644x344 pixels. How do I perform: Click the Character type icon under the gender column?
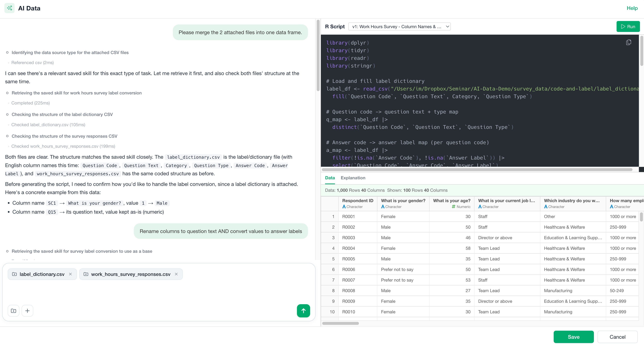(x=383, y=207)
